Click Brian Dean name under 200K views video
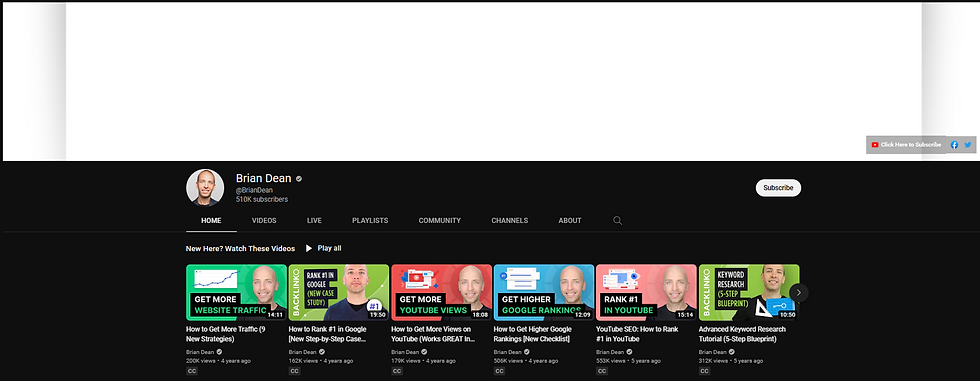This screenshot has height=381, width=980. pyautogui.click(x=200, y=352)
